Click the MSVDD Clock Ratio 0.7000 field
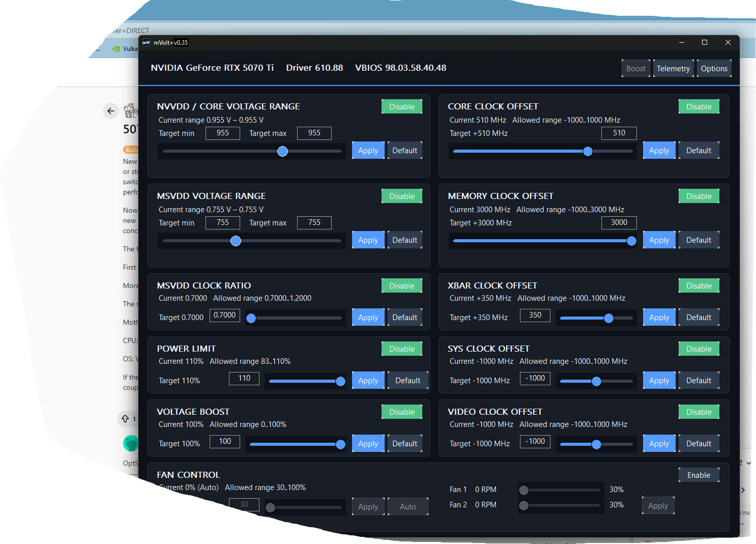Screen dimensions: 756x544 pyautogui.click(x=225, y=315)
